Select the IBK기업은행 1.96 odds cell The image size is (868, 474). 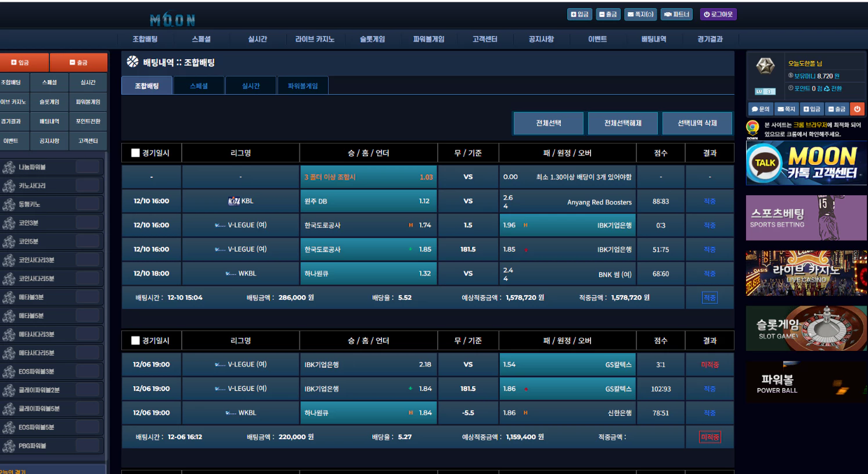[568, 225]
